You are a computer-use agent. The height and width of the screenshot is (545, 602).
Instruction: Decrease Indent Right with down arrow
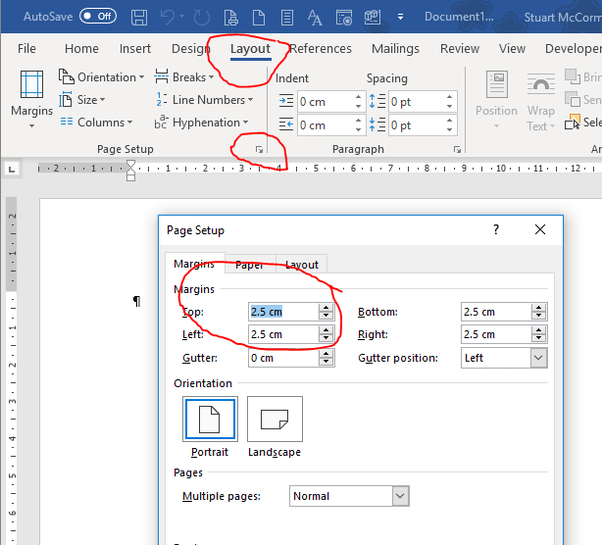click(358, 130)
